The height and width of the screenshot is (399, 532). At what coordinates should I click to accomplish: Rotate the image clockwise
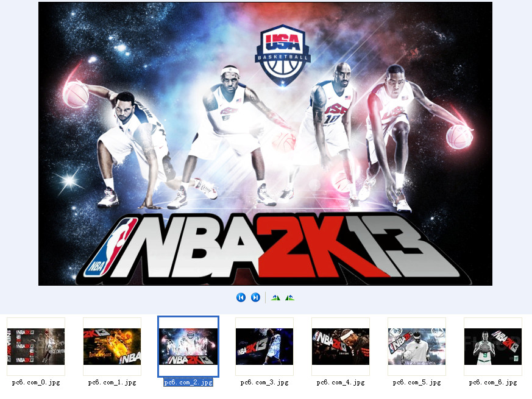point(289,297)
